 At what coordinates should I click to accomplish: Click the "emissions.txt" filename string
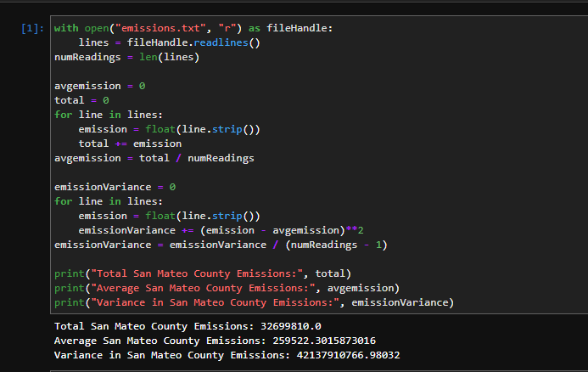(160, 28)
